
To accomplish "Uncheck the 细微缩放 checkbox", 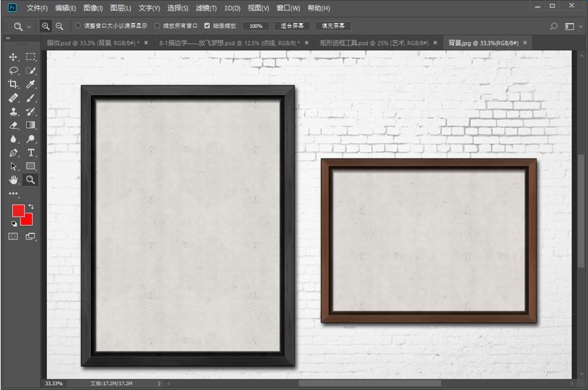I will click(x=207, y=26).
